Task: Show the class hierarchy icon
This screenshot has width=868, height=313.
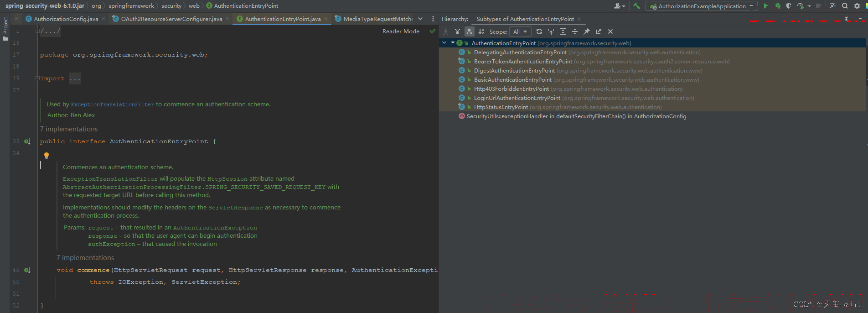Action: coord(445,31)
